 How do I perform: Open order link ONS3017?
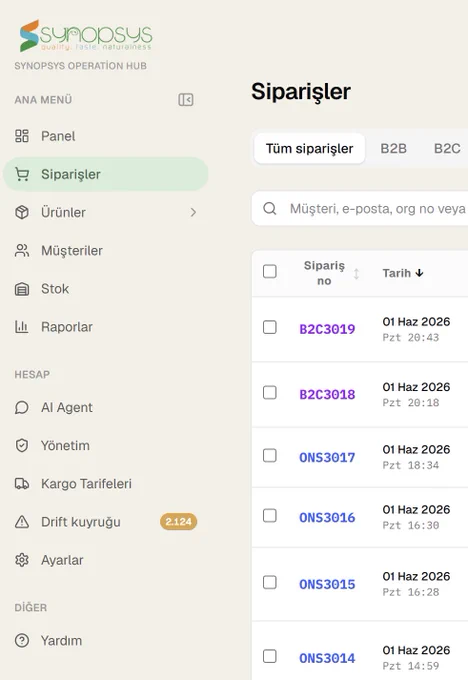[x=327, y=458]
